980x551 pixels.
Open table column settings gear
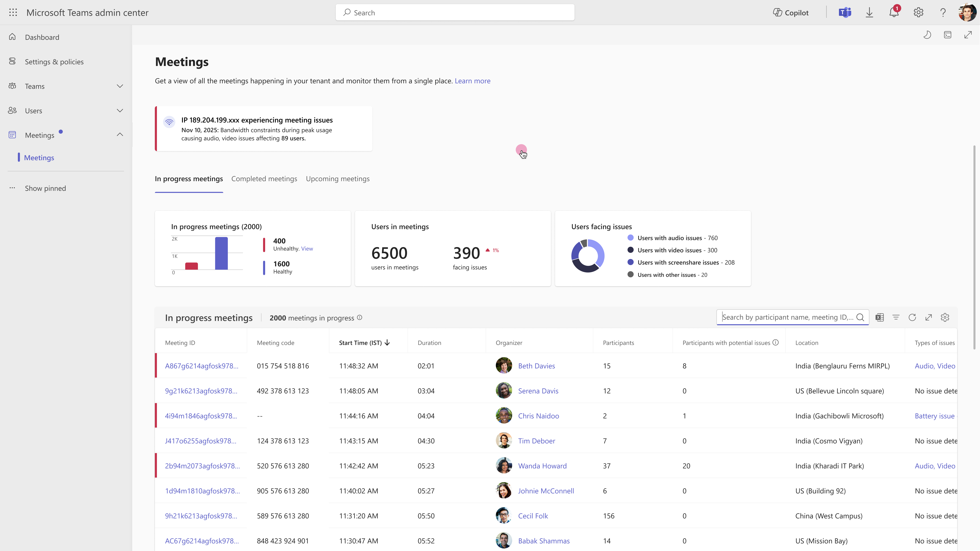click(945, 318)
